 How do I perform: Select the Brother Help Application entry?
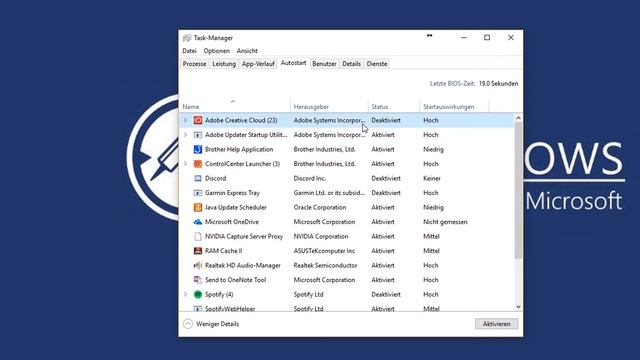pos(239,149)
